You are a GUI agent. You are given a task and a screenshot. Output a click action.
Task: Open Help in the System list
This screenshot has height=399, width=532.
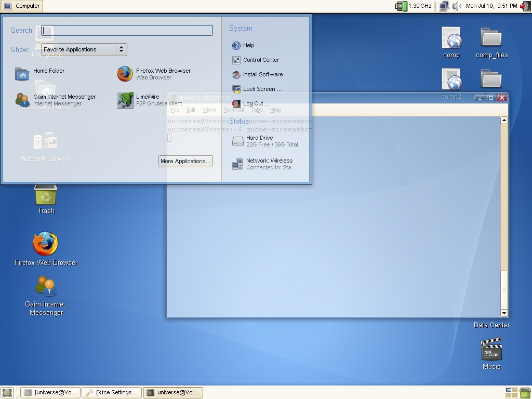click(x=243, y=45)
